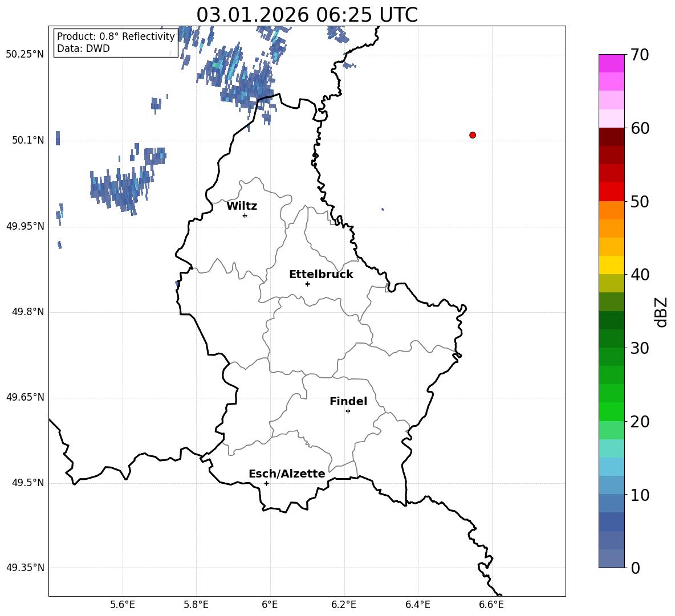This screenshot has width=675, height=616.
Task: Click the 03.01.2026 06:25 UTC title
Action: [307, 15]
